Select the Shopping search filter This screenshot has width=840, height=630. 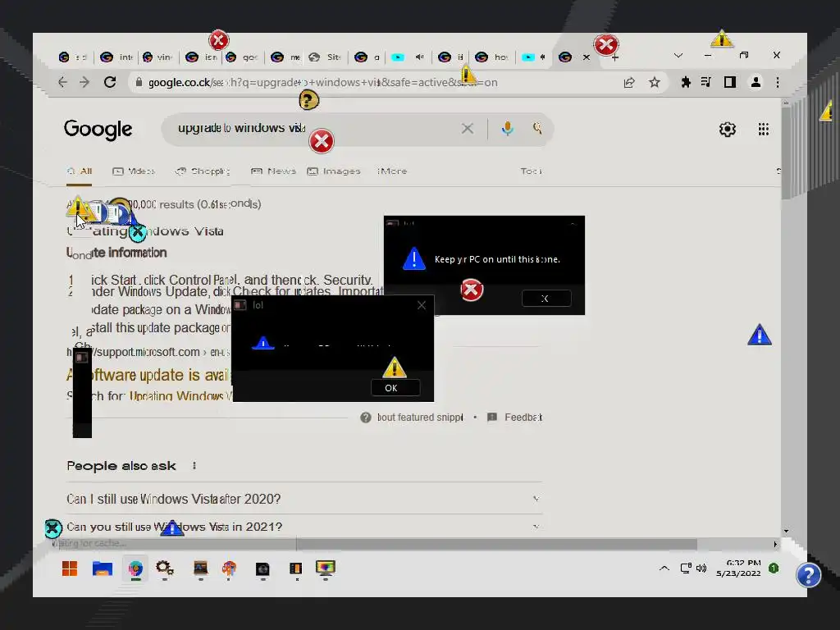(203, 171)
